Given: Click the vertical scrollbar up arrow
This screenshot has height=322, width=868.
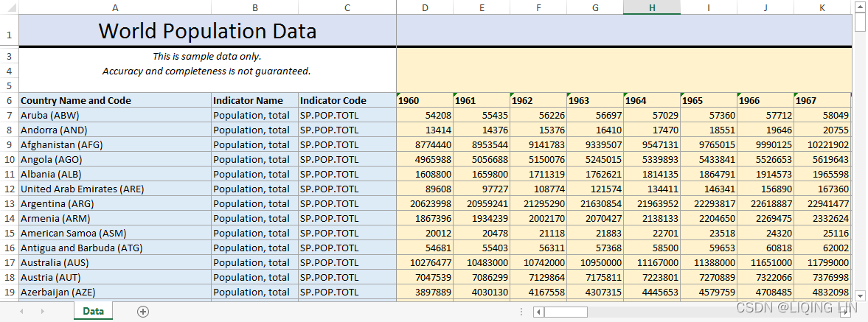Looking at the screenshot, I should (x=860, y=6).
